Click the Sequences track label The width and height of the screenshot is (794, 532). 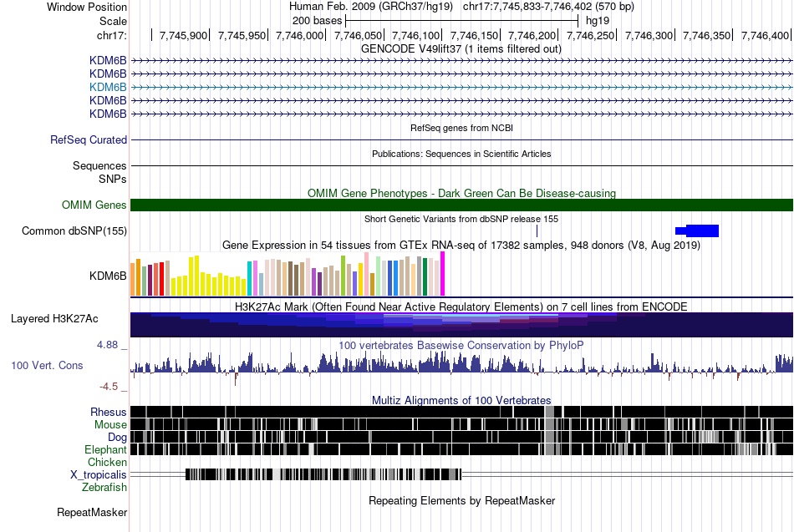(99, 165)
